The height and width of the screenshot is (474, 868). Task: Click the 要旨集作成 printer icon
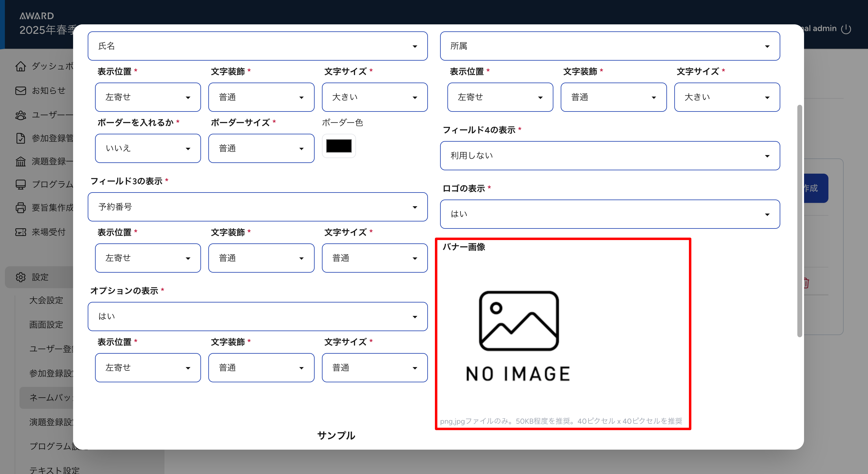(20, 207)
